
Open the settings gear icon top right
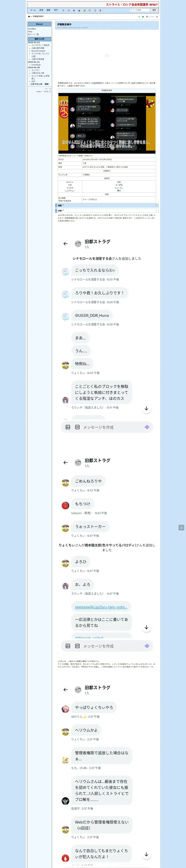pyautogui.click(x=157, y=16)
